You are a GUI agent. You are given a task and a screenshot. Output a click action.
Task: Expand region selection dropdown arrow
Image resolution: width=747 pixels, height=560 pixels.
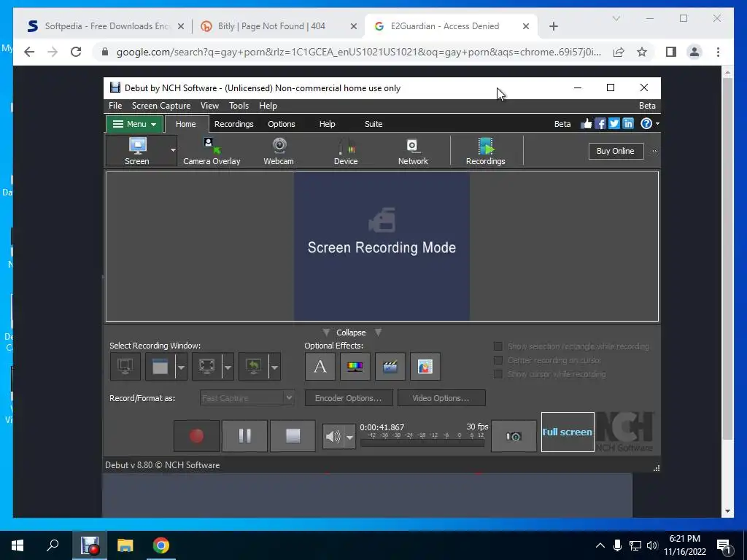point(228,367)
